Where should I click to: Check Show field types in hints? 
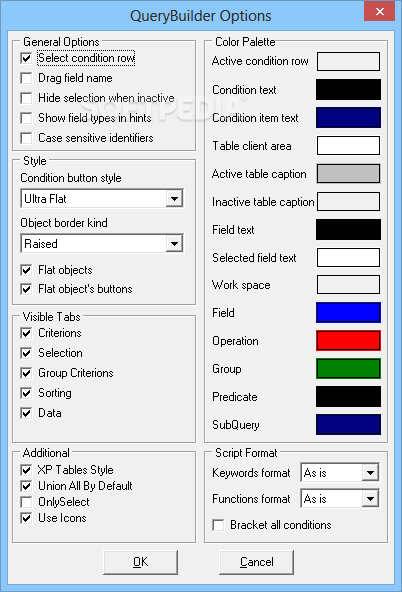pyautogui.click(x=26, y=118)
